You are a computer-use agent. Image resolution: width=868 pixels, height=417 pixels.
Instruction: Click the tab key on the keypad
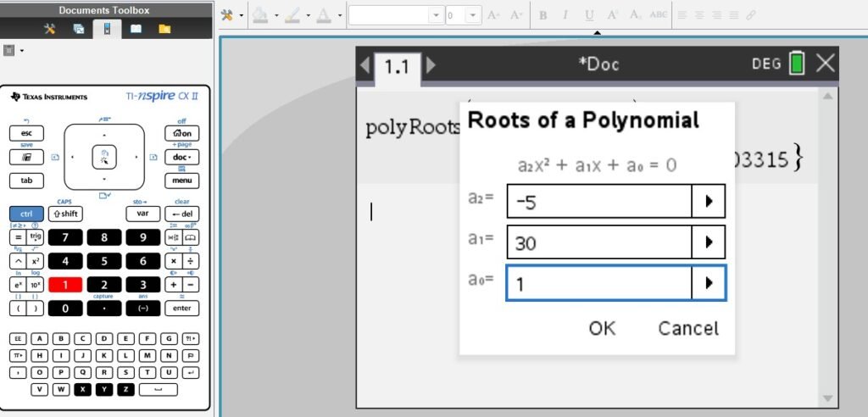[26, 181]
